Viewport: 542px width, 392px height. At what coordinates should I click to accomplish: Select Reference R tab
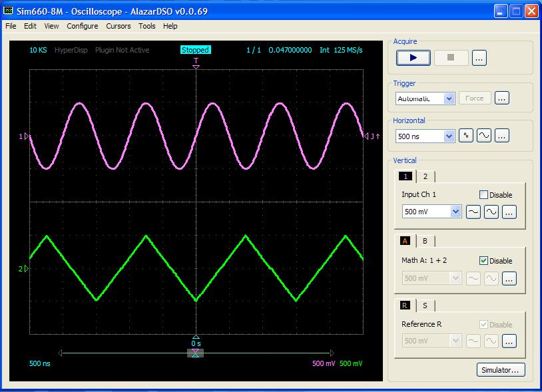click(405, 305)
